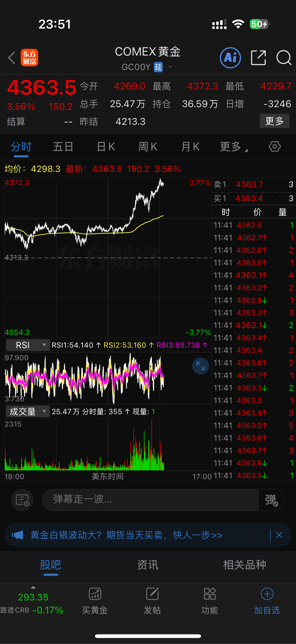Tap the 11:41 4362.5 trade row
296x644 pixels.
click(254, 225)
